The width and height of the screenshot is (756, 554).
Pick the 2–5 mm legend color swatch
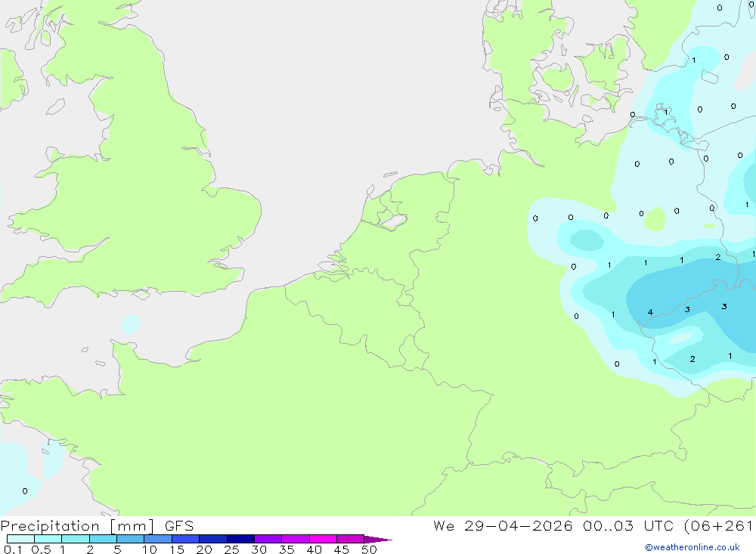coord(103,539)
